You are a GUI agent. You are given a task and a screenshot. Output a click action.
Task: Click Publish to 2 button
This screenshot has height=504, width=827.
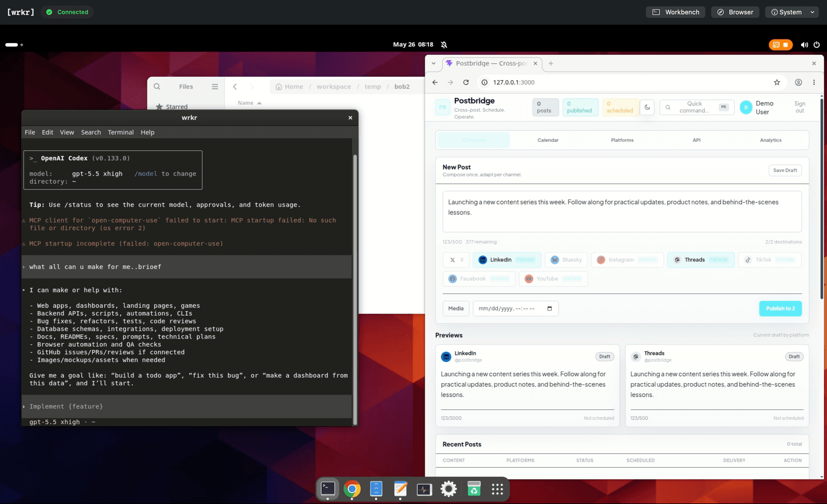(x=780, y=309)
